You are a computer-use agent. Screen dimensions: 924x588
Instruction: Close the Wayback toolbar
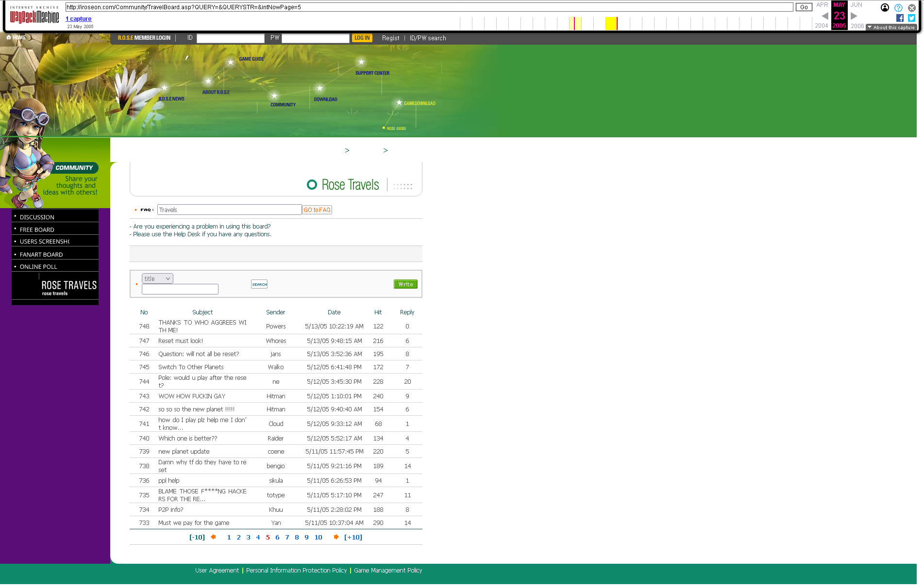[x=912, y=8]
